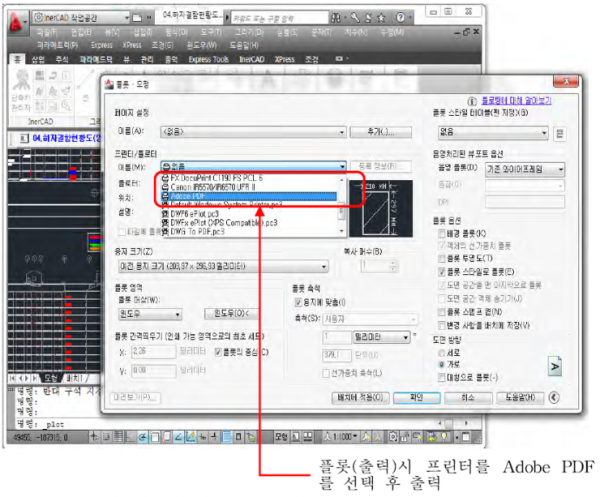This screenshot has width=600, height=497.
Task: Select DWG To PDF.pc3 printer entry
Action: pyautogui.click(x=251, y=231)
